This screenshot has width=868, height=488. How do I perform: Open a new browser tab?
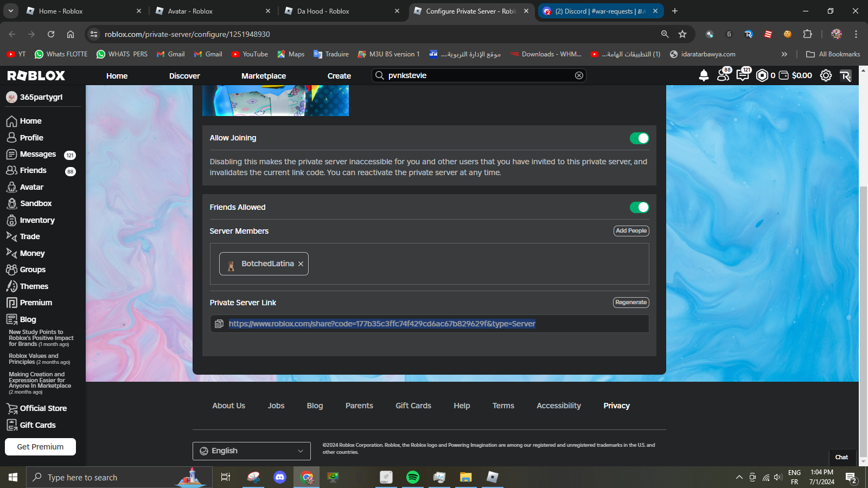click(675, 11)
